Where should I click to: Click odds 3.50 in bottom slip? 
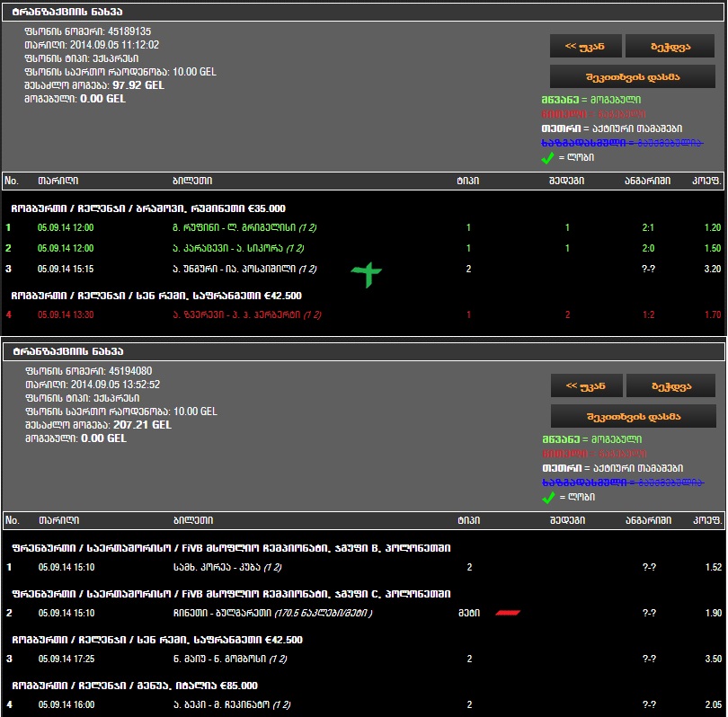coord(713,659)
